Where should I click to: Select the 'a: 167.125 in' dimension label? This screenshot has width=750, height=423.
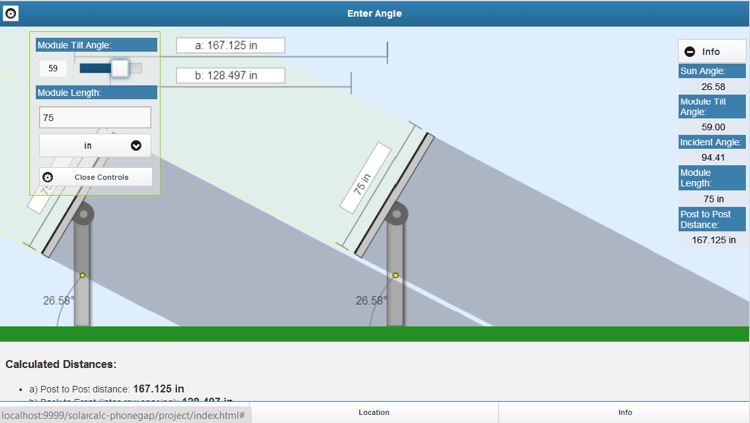click(x=231, y=45)
